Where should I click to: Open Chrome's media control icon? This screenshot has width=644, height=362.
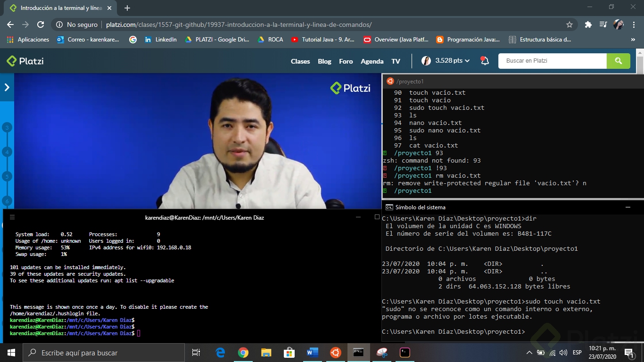click(603, 25)
